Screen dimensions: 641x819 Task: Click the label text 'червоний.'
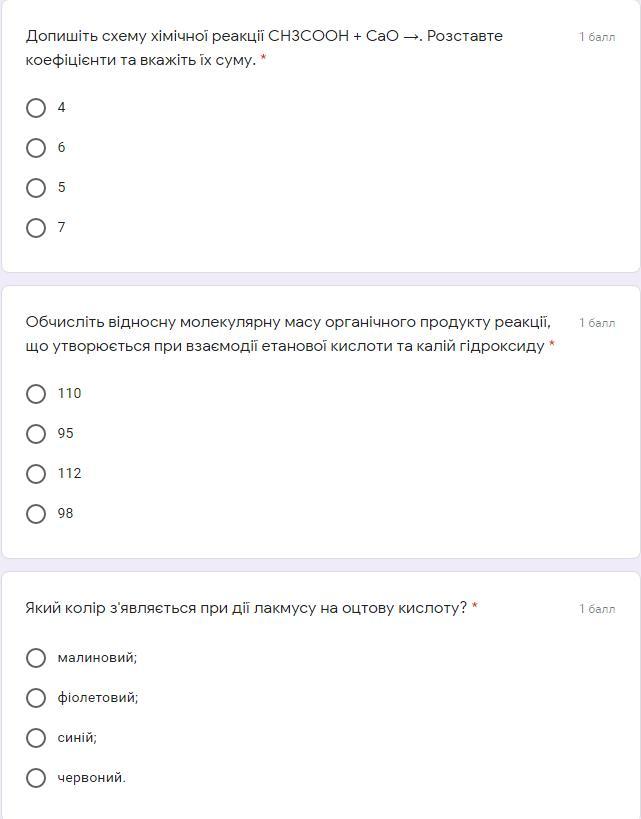[92, 777]
